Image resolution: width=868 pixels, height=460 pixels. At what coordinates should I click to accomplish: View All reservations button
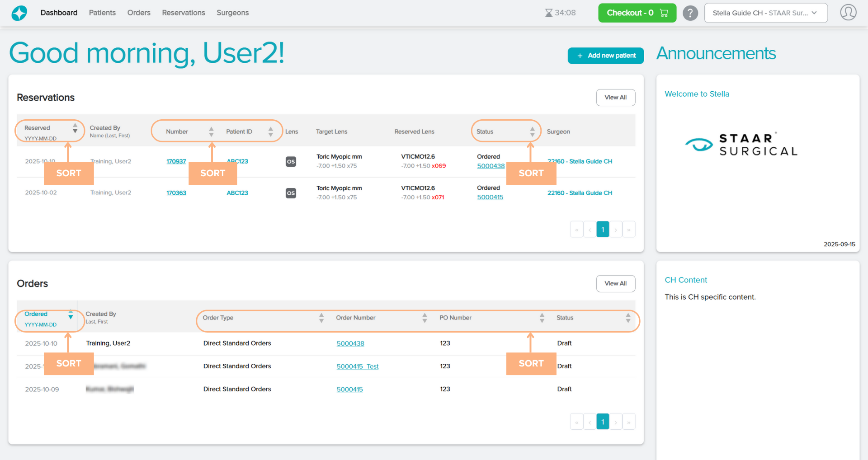click(x=615, y=98)
